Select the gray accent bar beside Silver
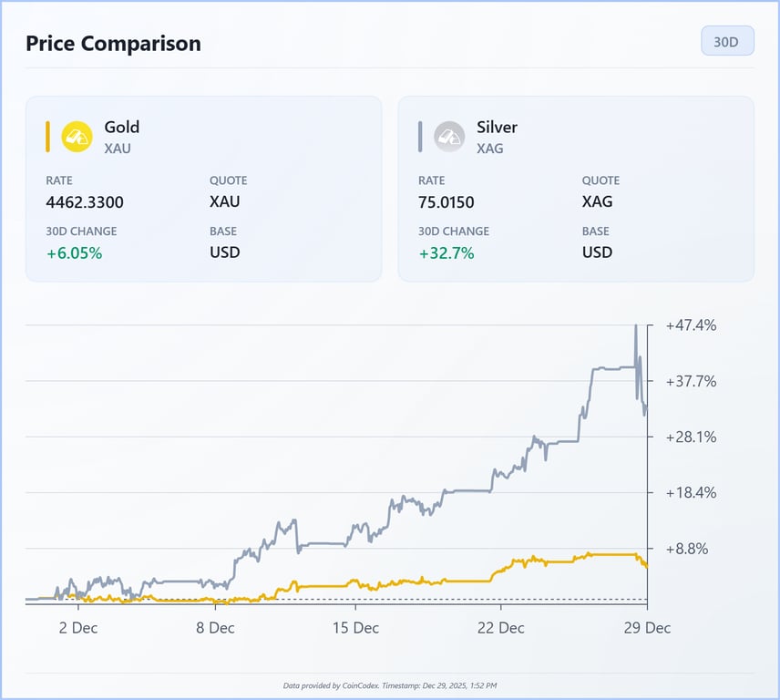 pos(419,136)
